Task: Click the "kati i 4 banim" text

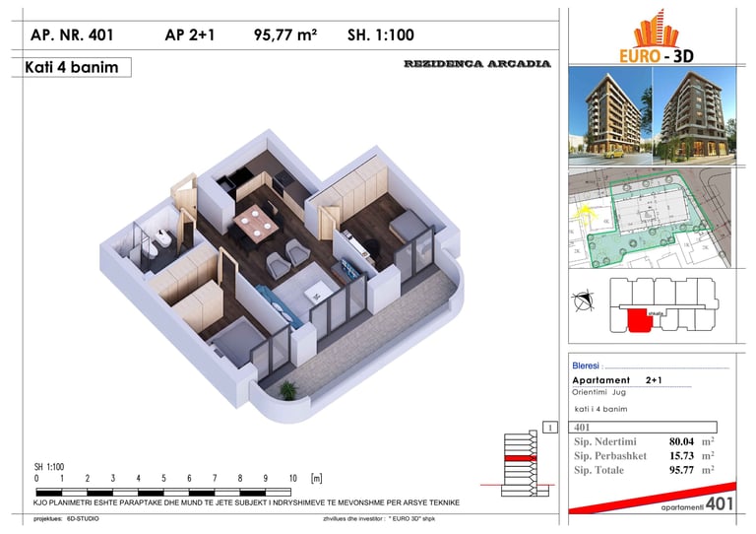Action: click(600, 409)
